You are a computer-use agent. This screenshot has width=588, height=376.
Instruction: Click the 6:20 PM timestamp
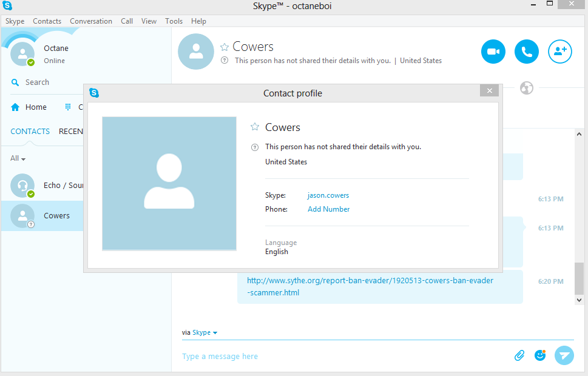tap(550, 281)
